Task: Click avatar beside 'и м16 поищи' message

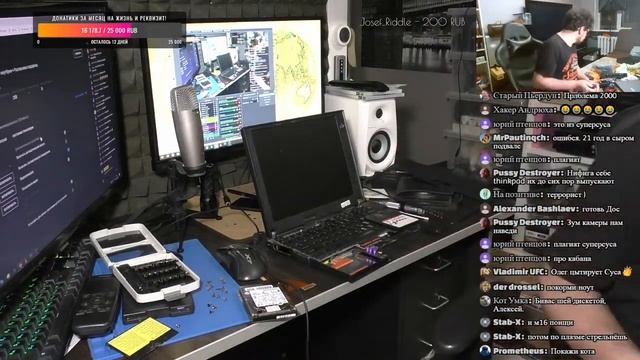Action: pyautogui.click(x=485, y=322)
